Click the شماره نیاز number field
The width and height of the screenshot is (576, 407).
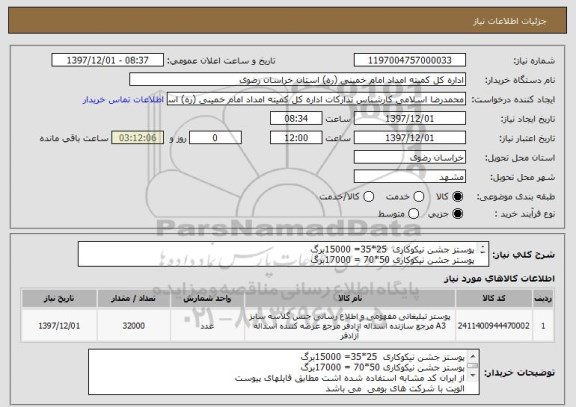coord(410,60)
